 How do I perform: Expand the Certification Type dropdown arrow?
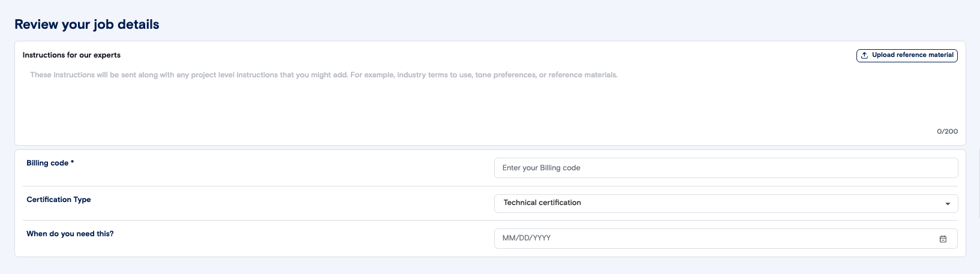click(x=948, y=204)
